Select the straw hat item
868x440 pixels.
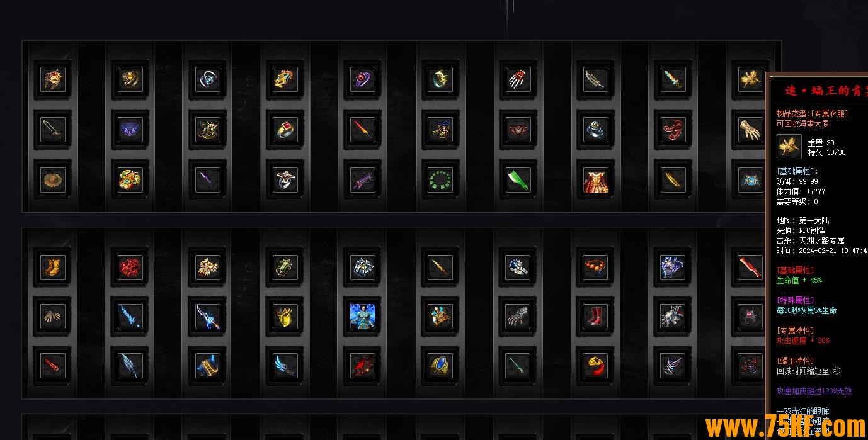[53, 180]
